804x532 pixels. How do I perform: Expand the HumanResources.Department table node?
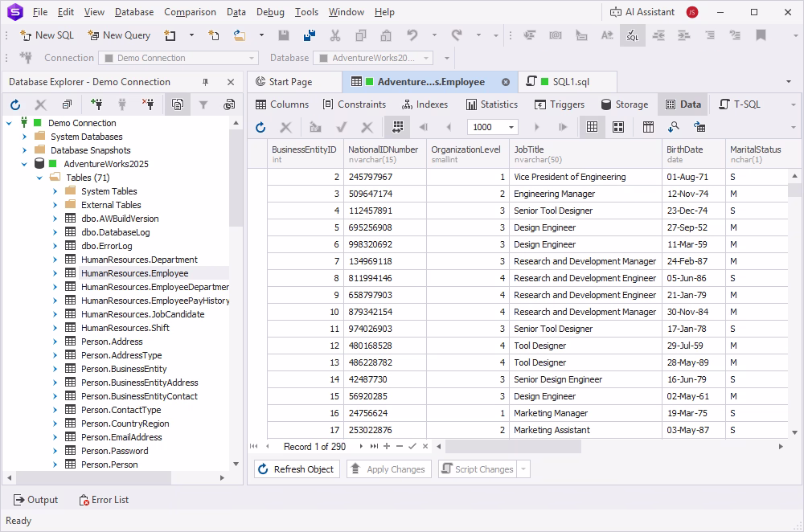pos(55,260)
